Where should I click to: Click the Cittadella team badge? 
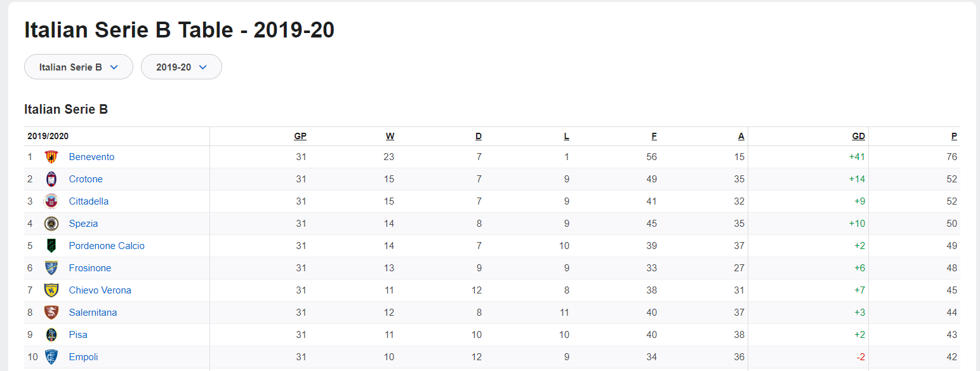(x=51, y=201)
